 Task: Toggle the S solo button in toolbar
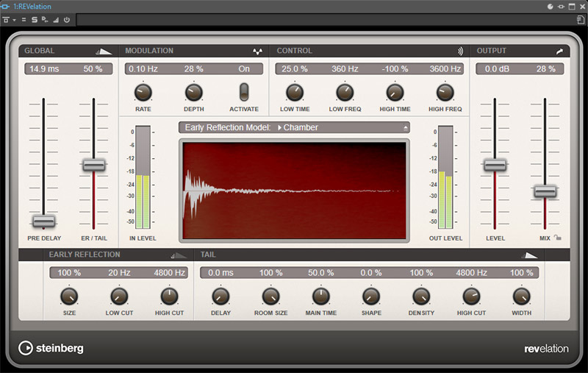(x=34, y=20)
